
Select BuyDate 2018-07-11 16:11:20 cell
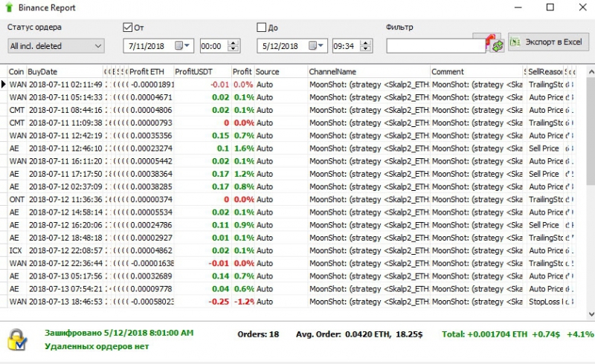coord(65,161)
